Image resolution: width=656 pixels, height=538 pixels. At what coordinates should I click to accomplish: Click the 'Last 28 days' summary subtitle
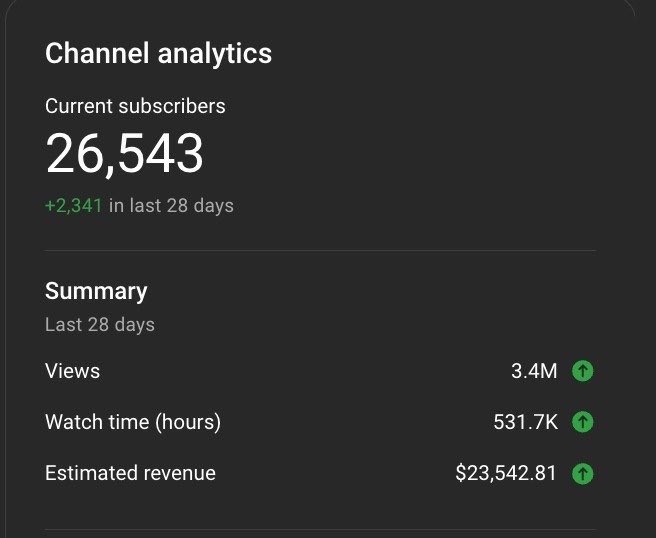(x=100, y=325)
